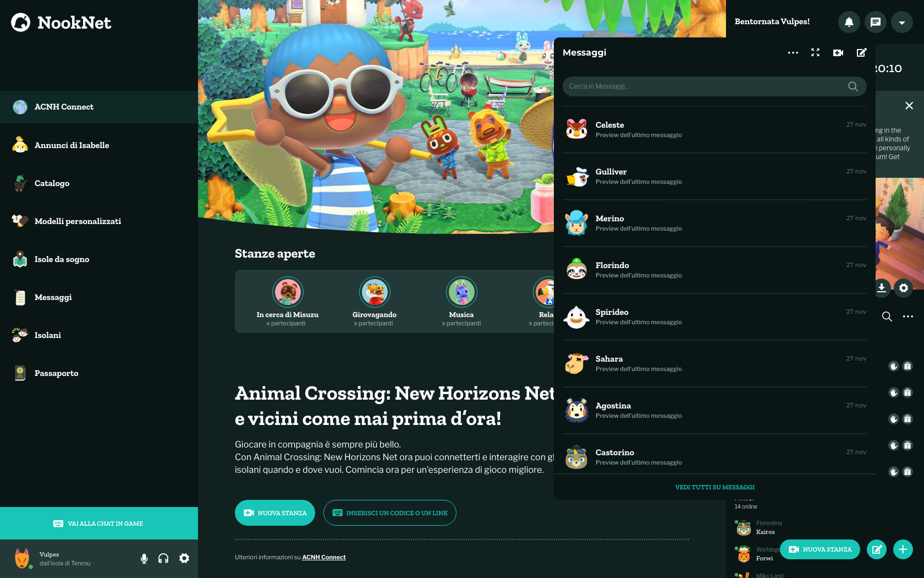Open Passaporto in the sidebar

[99, 373]
